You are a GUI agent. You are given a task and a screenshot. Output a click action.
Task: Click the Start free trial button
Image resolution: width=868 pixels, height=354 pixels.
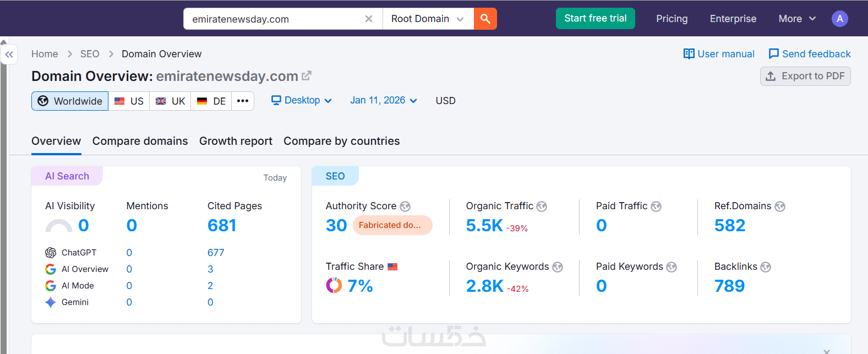click(x=595, y=18)
